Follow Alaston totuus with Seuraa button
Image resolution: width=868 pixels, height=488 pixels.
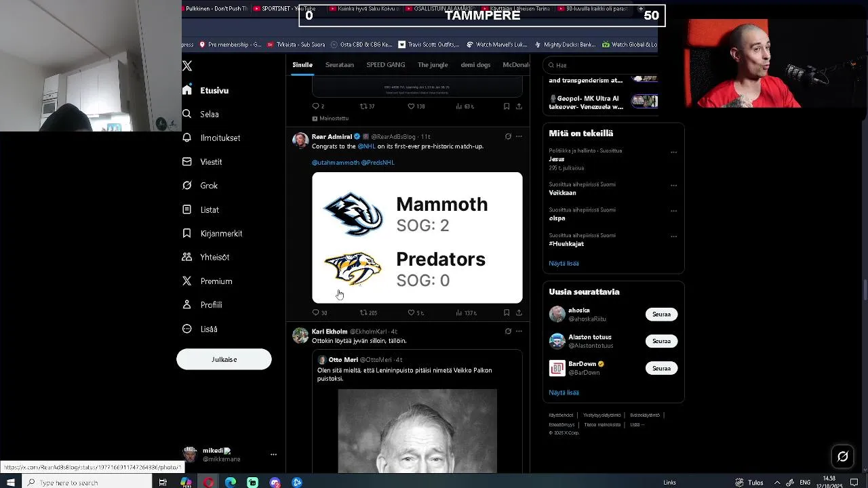tap(661, 341)
